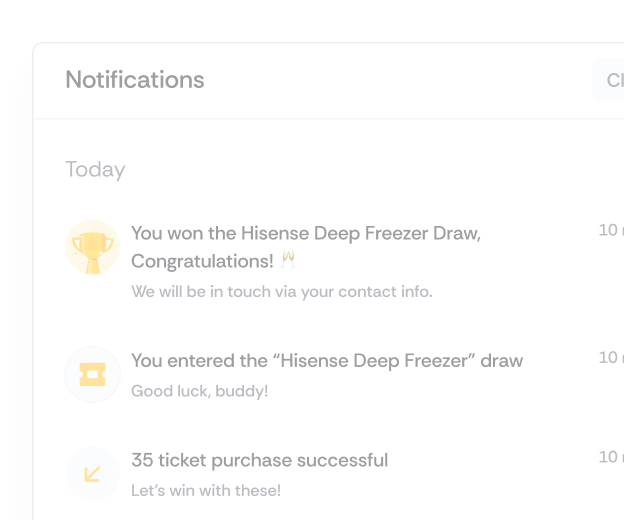
Task: Click the "Today" section label
Action: tap(95, 169)
